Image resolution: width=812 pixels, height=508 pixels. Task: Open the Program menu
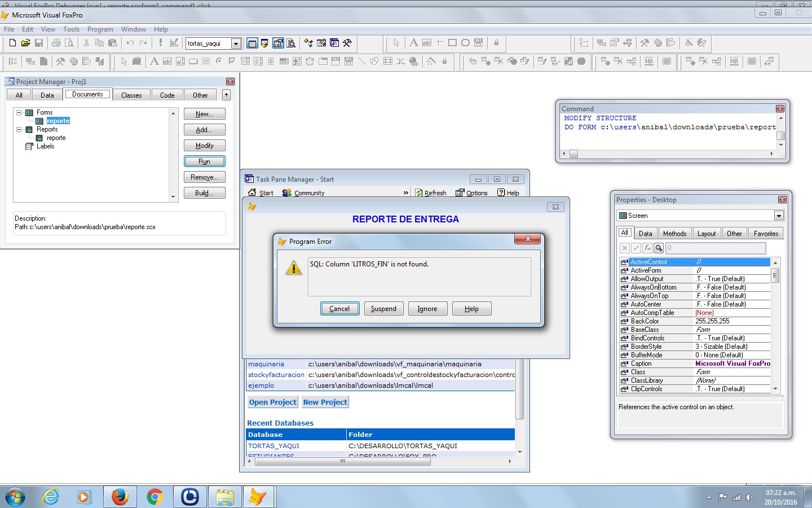(x=100, y=29)
